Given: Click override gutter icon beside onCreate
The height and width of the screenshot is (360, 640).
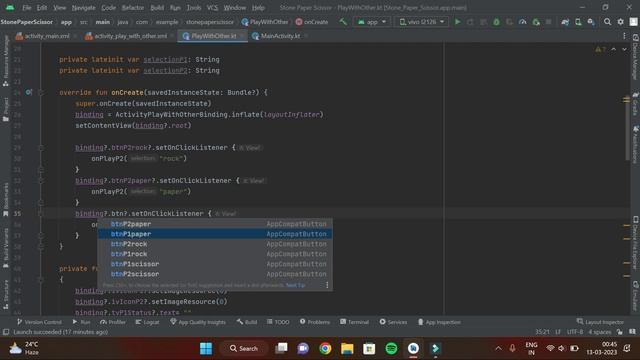Looking at the screenshot, I should (x=29, y=92).
